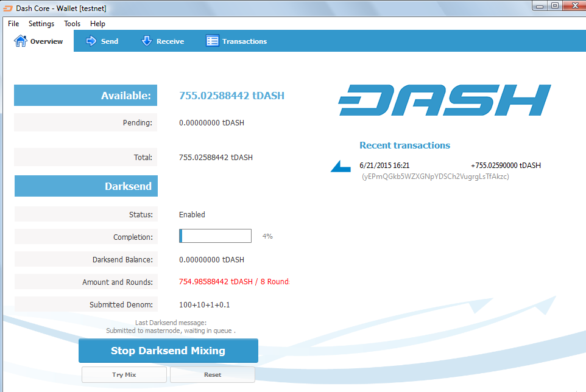This screenshot has height=392, width=586.
Task: Open the Tools menu
Action: 72,24
